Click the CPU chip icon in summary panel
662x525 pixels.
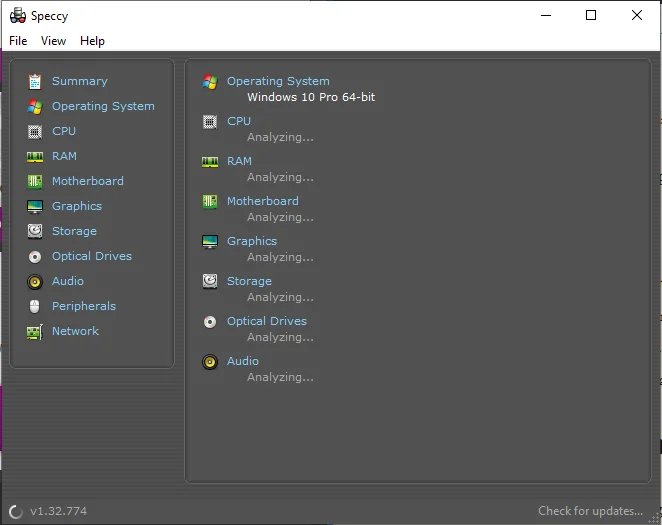(x=210, y=122)
